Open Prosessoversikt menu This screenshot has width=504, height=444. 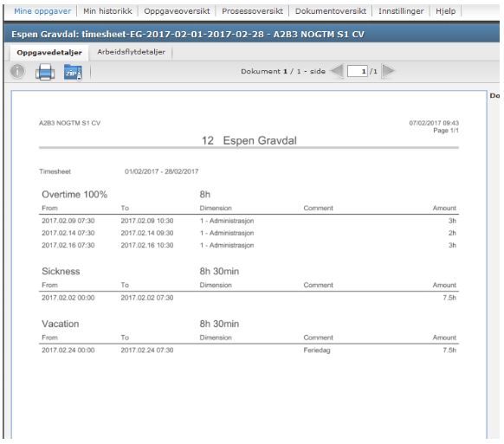(x=252, y=11)
